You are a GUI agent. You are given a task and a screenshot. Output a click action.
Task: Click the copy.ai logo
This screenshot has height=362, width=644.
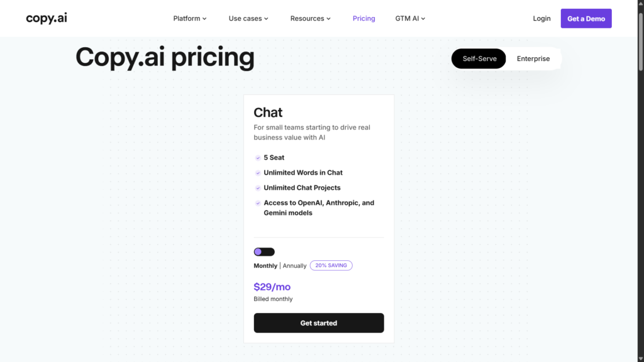47,18
